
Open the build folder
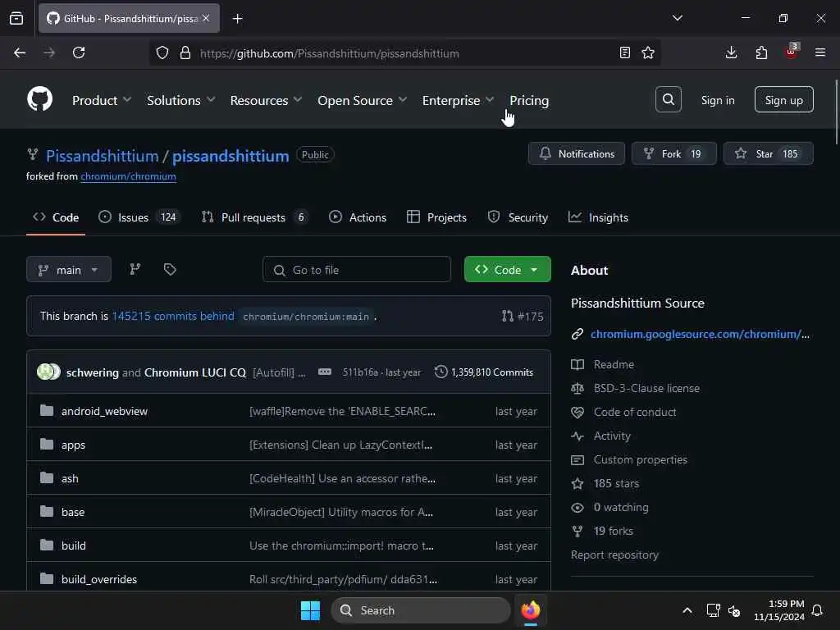[73, 546]
